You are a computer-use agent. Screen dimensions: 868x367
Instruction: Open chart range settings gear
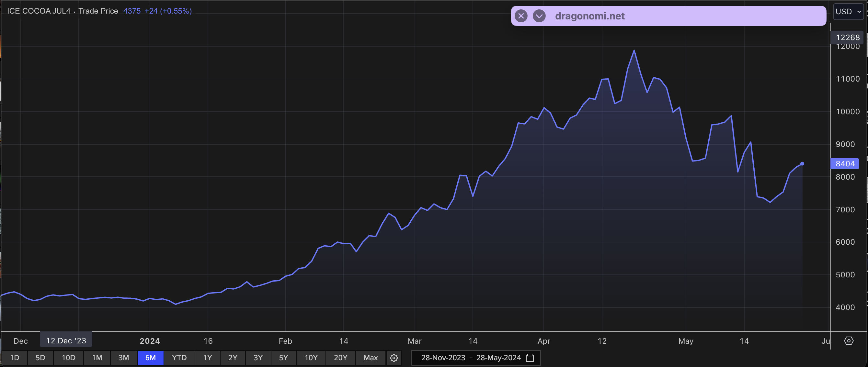[394, 358]
